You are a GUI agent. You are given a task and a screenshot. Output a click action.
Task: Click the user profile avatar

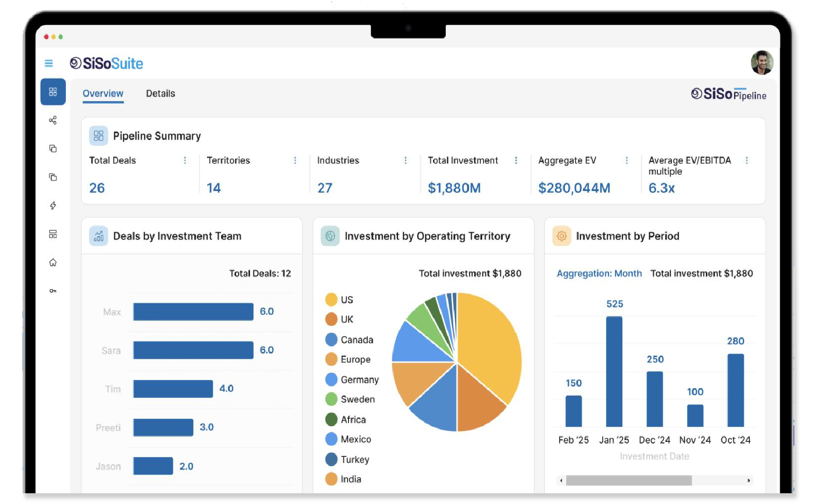[x=762, y=63]
